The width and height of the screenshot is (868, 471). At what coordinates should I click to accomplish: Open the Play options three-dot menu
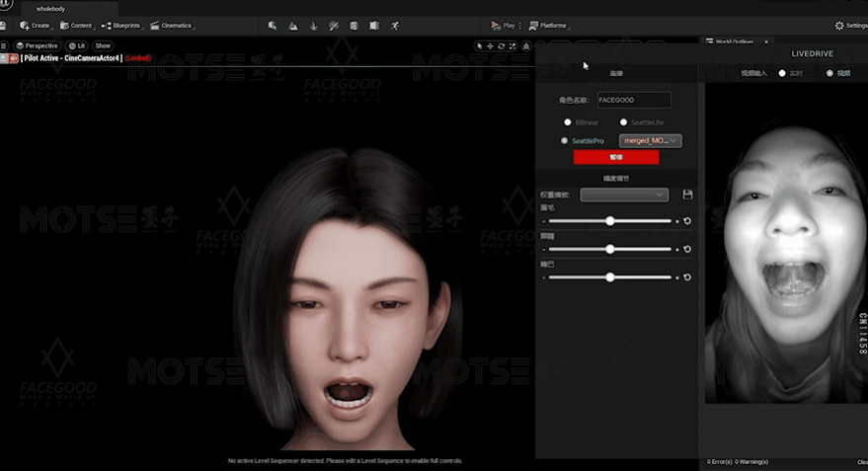(x=519, y=26)
